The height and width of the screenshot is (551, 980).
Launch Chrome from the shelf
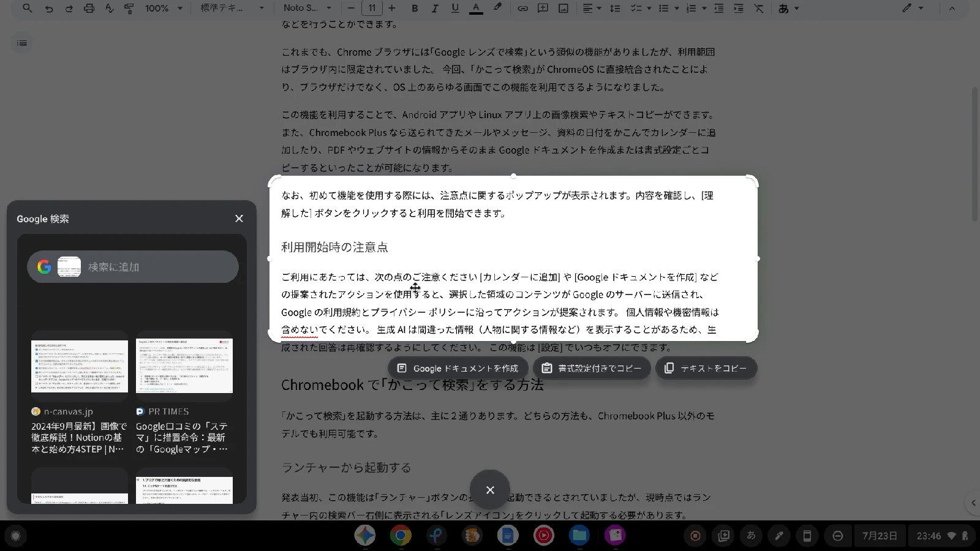[401, 536]
